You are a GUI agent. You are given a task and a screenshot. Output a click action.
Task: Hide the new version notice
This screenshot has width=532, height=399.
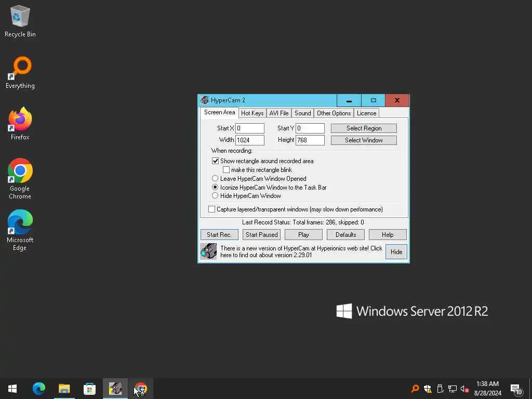(x=396, y=252)
